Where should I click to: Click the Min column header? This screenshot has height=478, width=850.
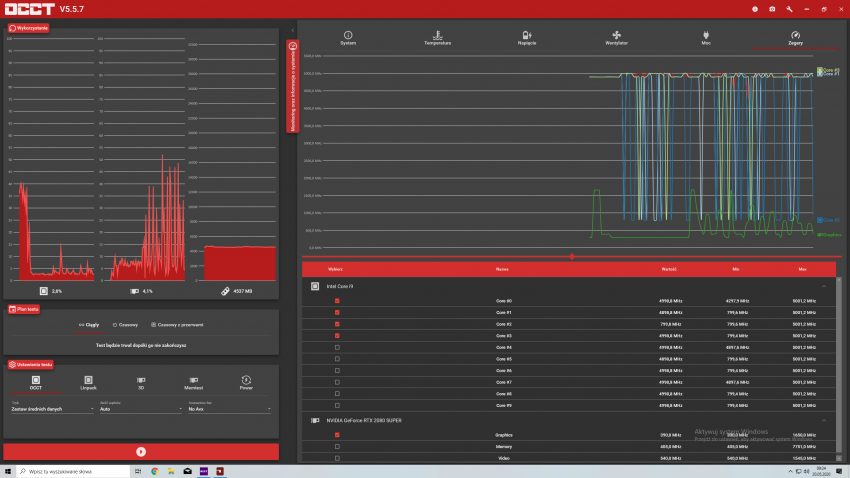[x=736, y=269]
